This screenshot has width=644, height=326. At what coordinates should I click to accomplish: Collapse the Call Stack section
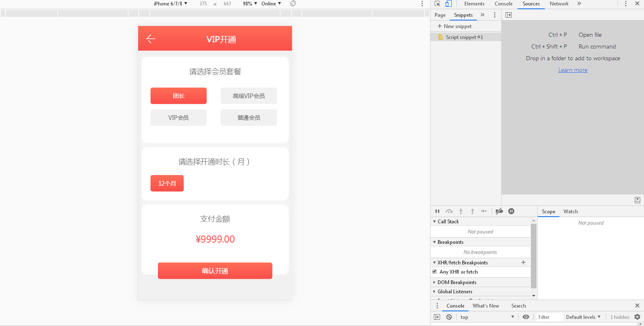tap(435, 221)
